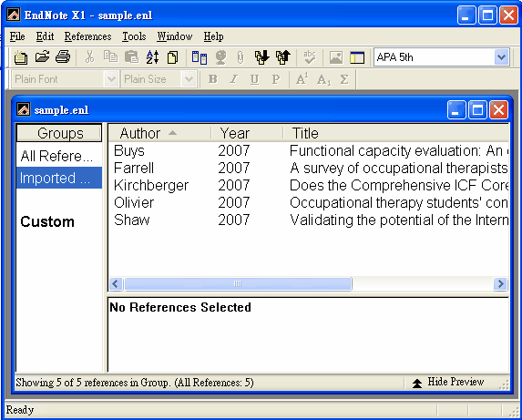The height and width of the screenshot is (420, 522).
Task: Toggle Plain text P button
Action: point(276,79)
